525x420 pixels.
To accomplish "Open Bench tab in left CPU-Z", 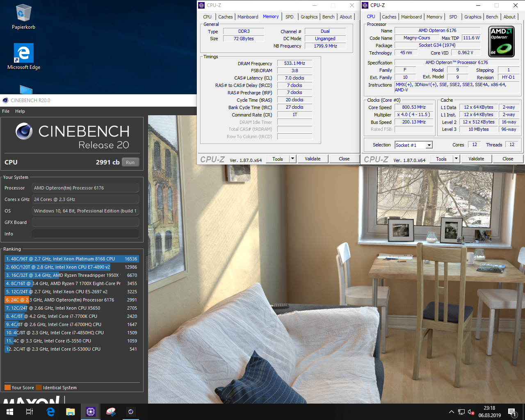I will coord(328,17).
